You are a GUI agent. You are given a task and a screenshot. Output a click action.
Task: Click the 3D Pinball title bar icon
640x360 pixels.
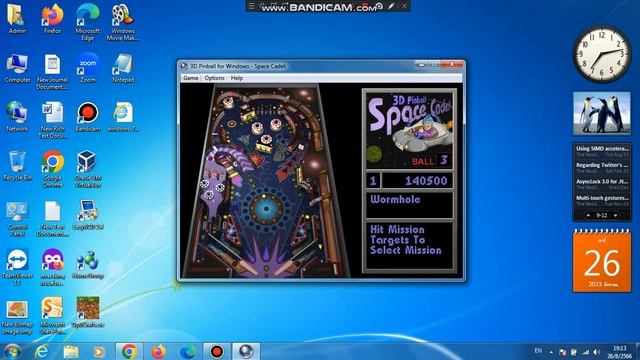[184, 66]
